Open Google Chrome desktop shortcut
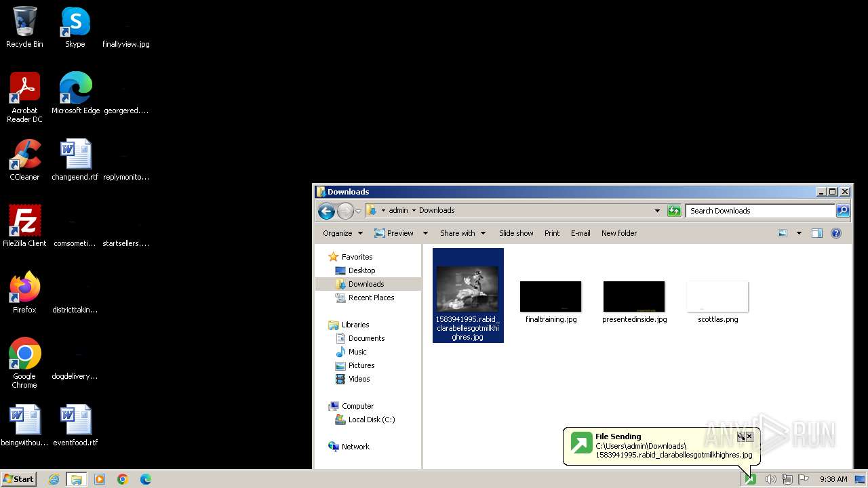The height and width of the screenshot is (488, 868). point(24,363)
